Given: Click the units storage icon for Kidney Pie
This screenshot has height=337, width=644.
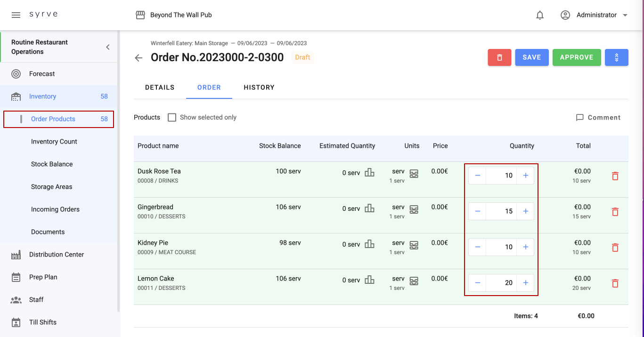Looking at the screenshot, I should tap(414, 245).
